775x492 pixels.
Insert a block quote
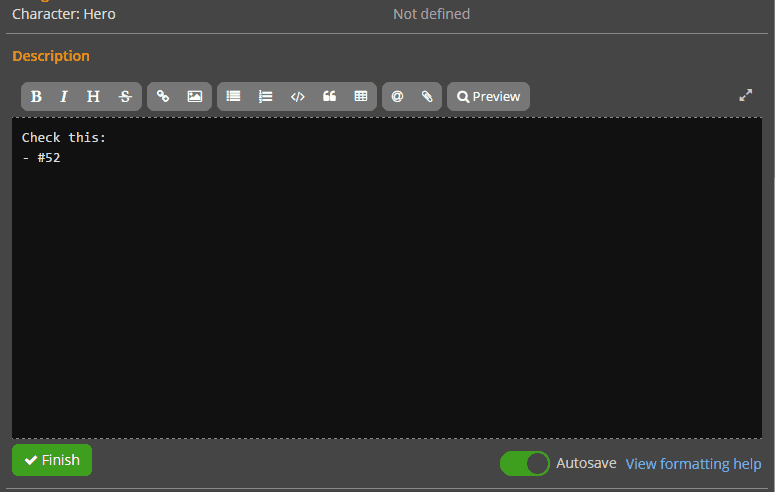click(x=329, y=96)
